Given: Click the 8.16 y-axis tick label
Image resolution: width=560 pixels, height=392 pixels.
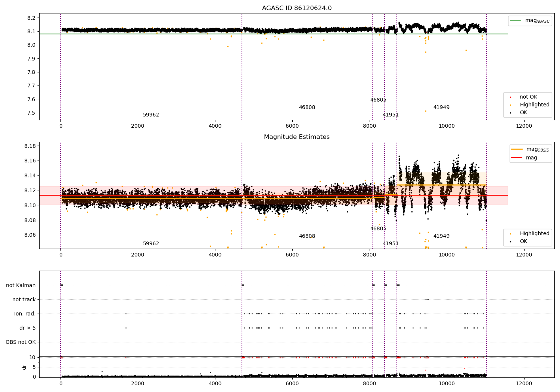Looking at the screenshot, I should (30, 161).
